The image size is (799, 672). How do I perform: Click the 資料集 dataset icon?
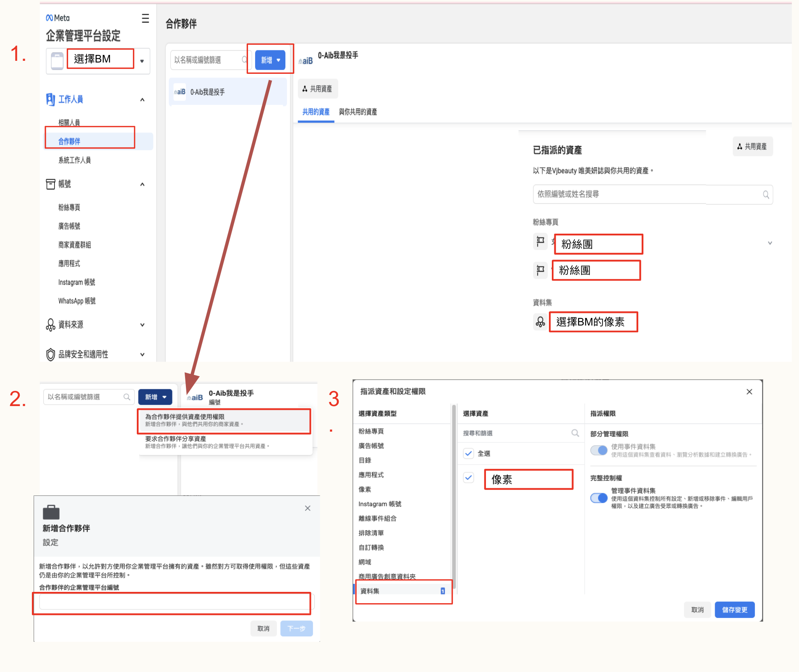(540, 322)
